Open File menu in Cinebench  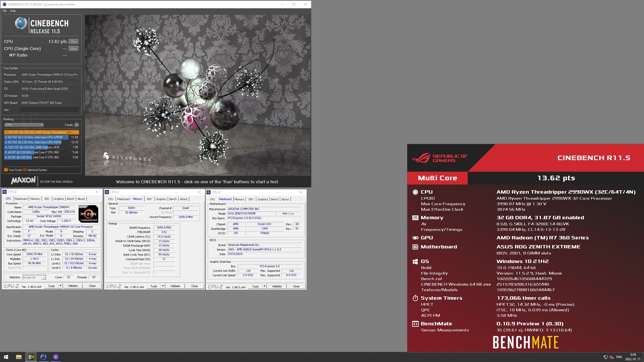5,11
